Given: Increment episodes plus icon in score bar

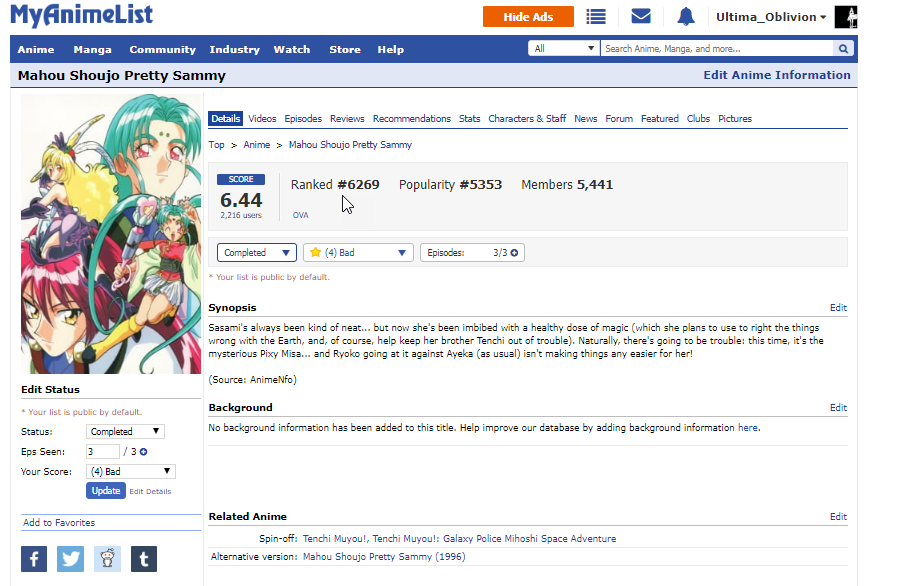Looking at the screenshot, I should 514,253.
